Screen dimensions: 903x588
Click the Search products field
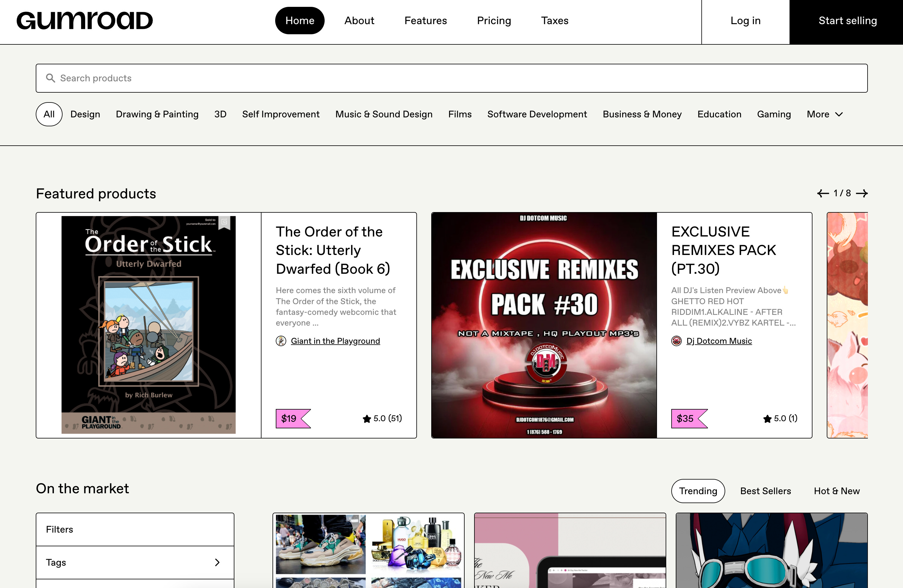(x=451, y=78)
